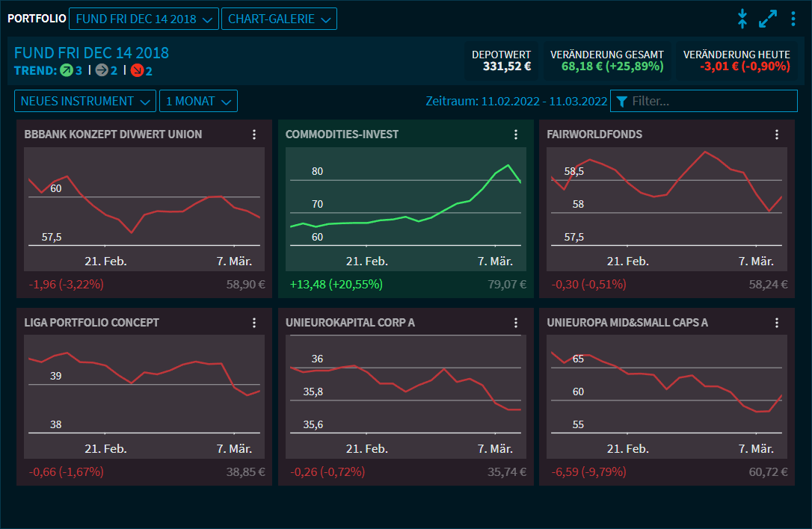This screenshot has height=529, width=812.
Task: Open the UniEuropa Mid&Small Caps A menu
Action: [777, 323]
